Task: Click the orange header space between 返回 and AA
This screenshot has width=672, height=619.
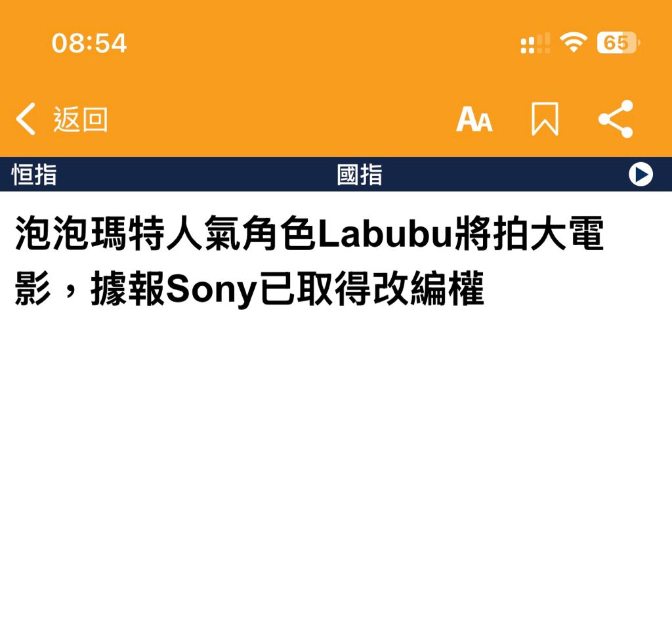Action: (282, 119)
